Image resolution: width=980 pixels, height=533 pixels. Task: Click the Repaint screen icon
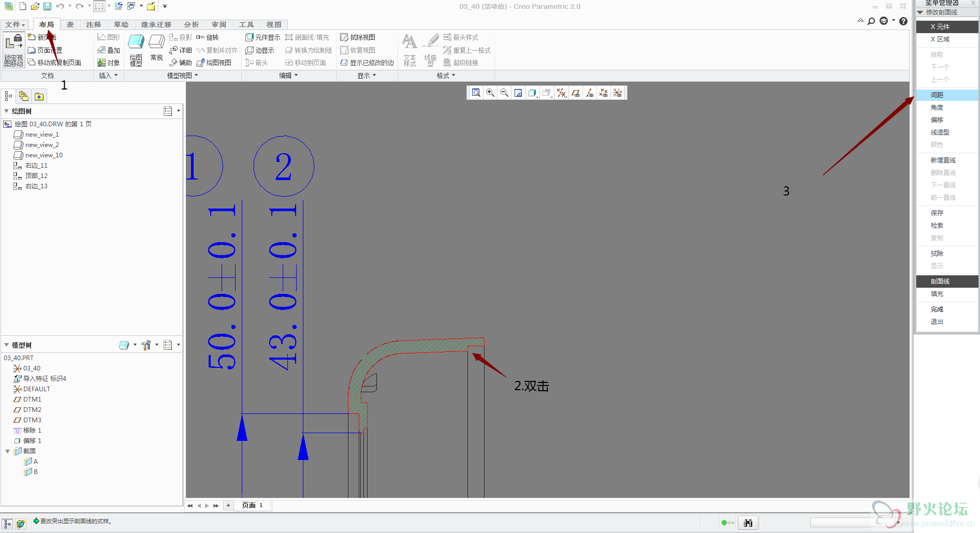point(518,93)
